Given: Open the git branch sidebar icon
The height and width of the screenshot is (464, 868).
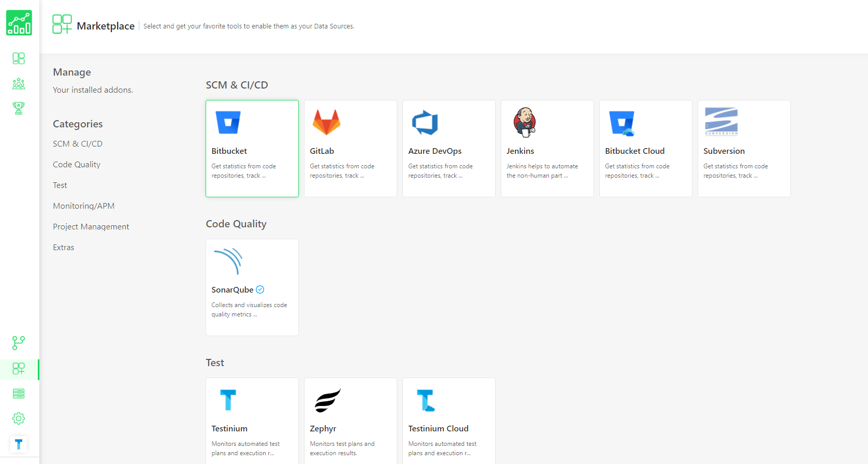Looking at the screenshot, I should pyautogui.click(x=19, y=343).
